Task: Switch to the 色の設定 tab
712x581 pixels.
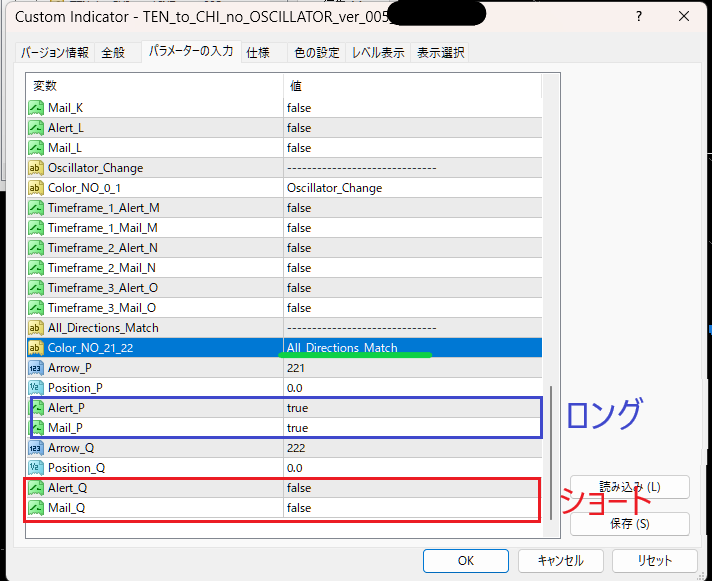Action: coord(314,53)
